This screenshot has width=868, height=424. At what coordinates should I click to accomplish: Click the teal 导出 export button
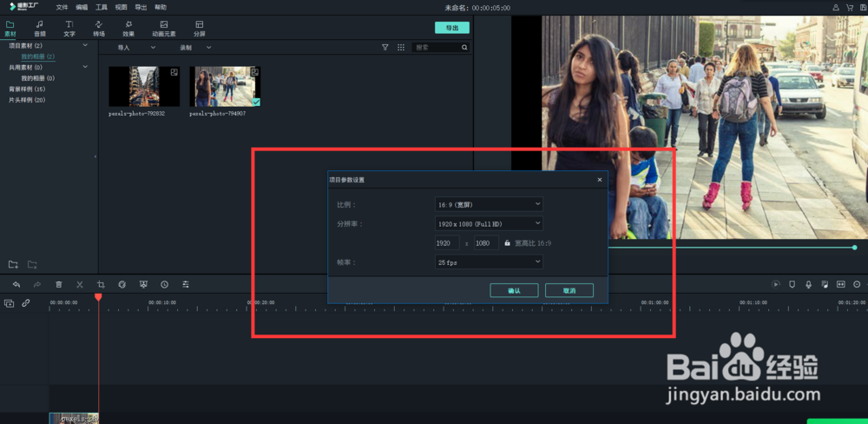pyautogui.click(x=451, y=28)
